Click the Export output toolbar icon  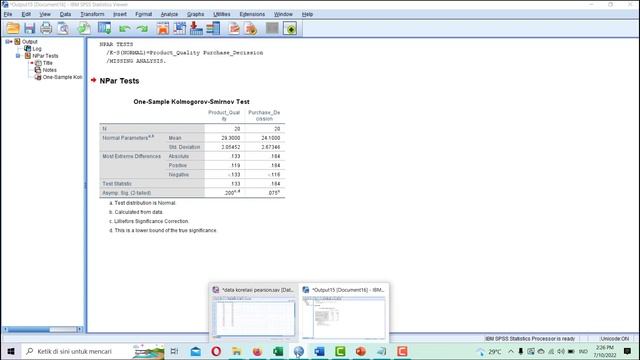[84, 28]
